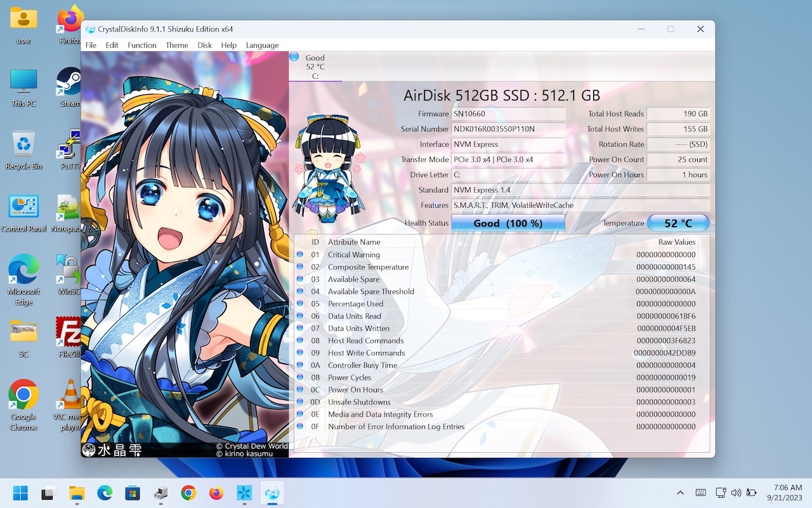Open the Theme menu
Image resolution: width=812 pixels, height=508 pixels.
pyautogui.click(x=177, y=45)
